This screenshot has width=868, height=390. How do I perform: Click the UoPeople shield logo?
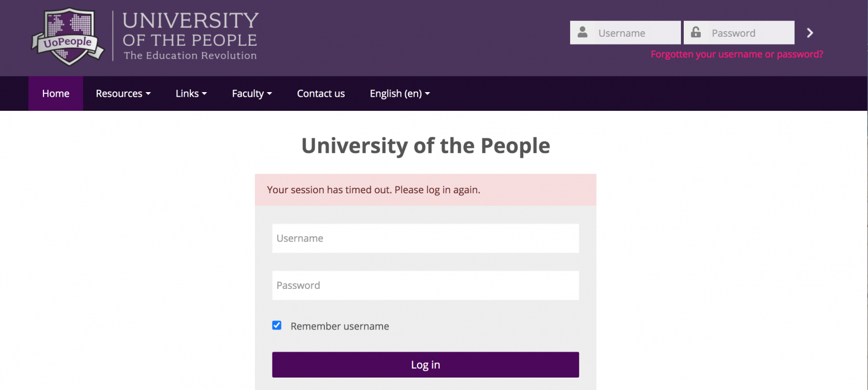[68, 37]
